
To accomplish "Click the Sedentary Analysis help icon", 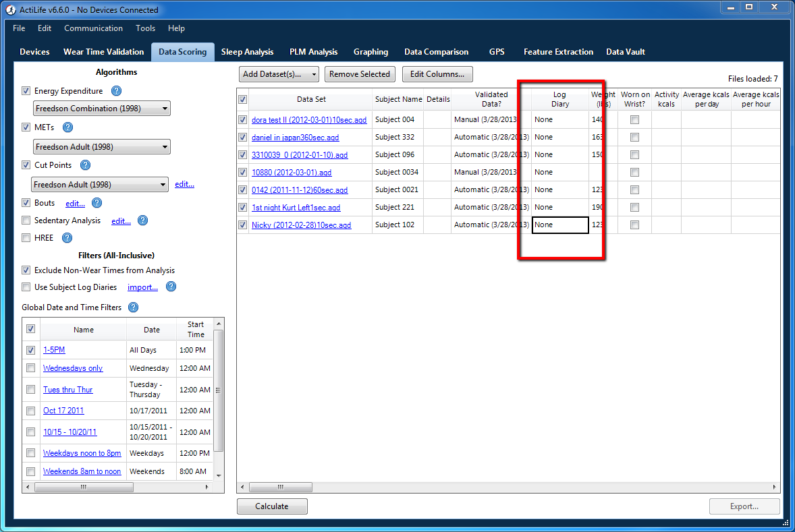I will coord(141,220).
